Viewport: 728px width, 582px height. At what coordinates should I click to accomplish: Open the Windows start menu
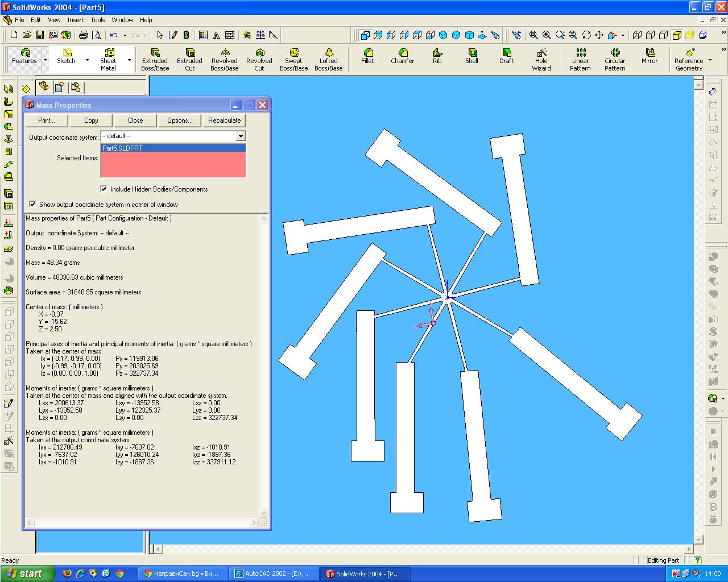[27, 573]
